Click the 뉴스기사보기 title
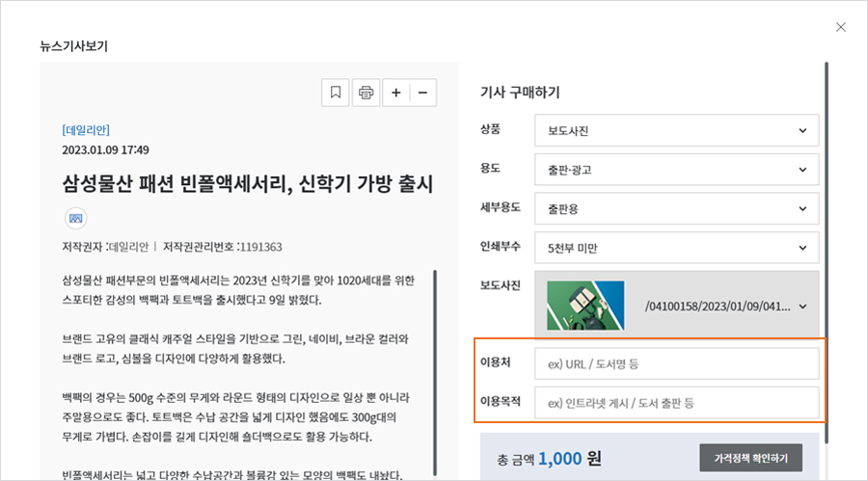Image resolution: width=868 pixels, height=481 pixels. coord(73,46)
